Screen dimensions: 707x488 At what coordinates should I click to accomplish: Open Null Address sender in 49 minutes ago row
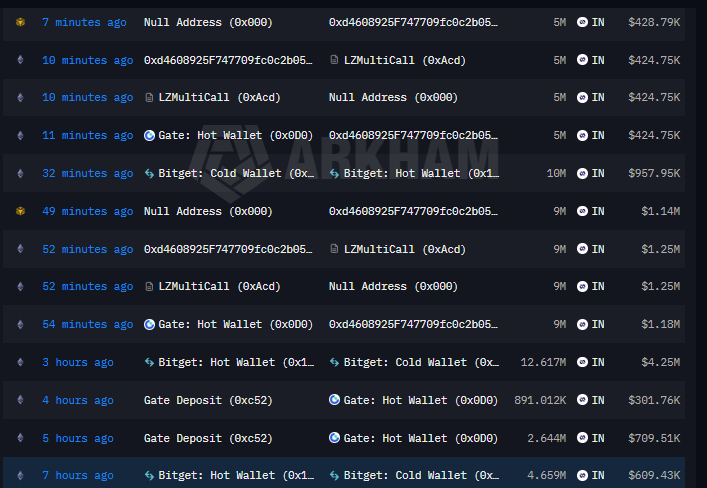click(208, 211)
